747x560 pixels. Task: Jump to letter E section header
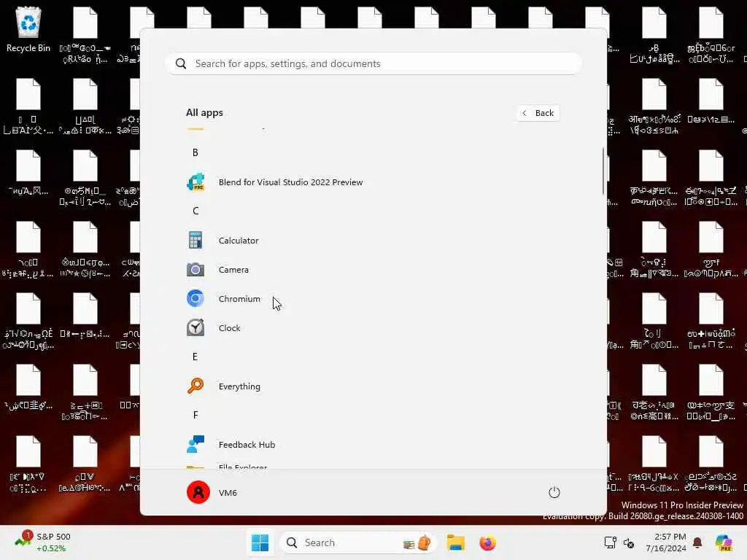[x=196, y=357]
